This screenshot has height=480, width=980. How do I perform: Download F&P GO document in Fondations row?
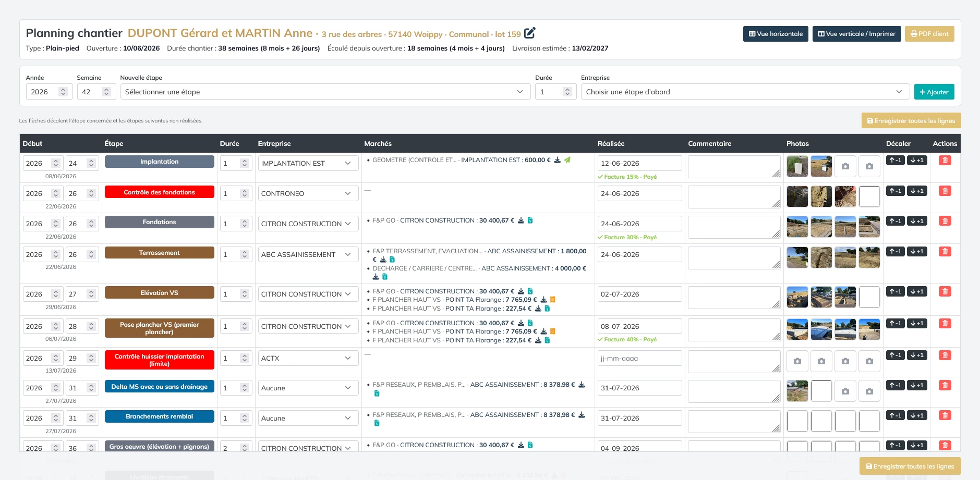[x=521, y=220]
